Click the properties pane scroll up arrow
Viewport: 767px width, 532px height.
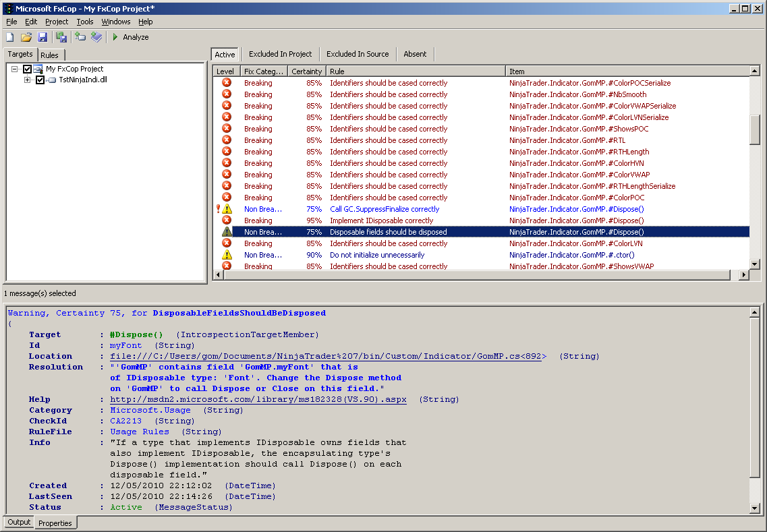pyautogui.click(x=754, y=312)
